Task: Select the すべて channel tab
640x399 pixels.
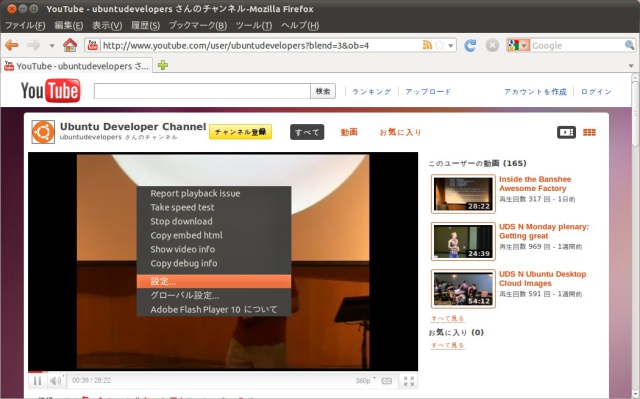Action: tap(307, 132)
